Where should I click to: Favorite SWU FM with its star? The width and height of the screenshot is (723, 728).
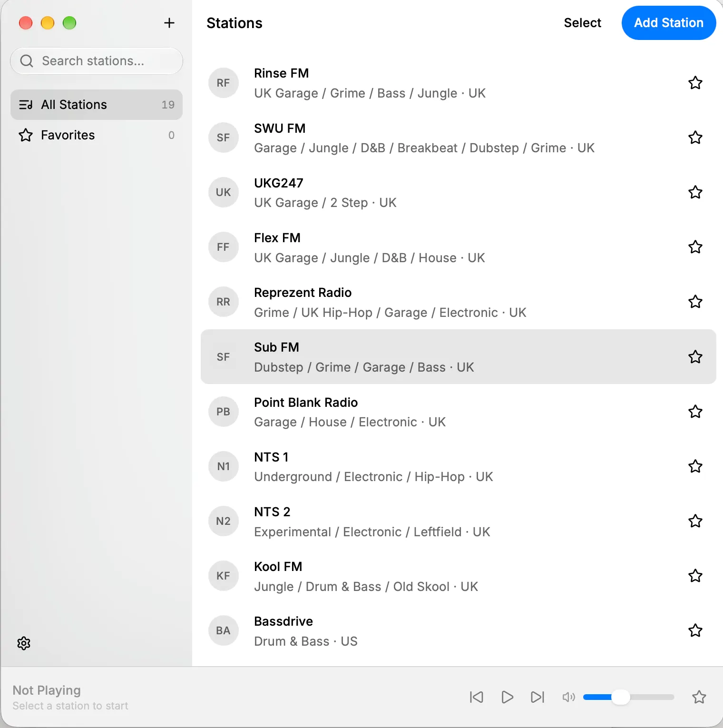(695, 138)
